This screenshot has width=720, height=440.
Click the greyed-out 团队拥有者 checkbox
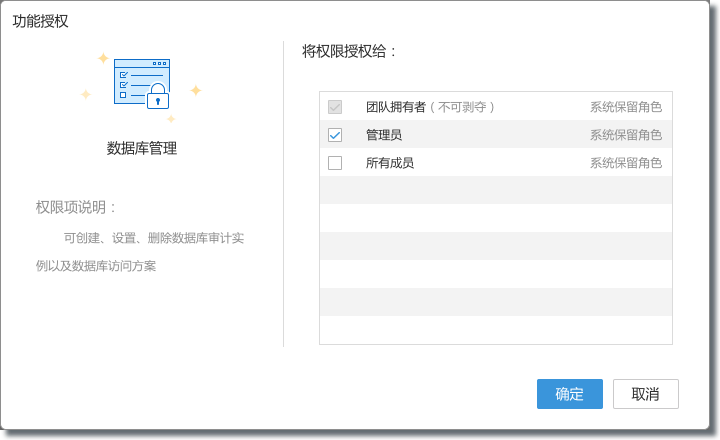335,107
